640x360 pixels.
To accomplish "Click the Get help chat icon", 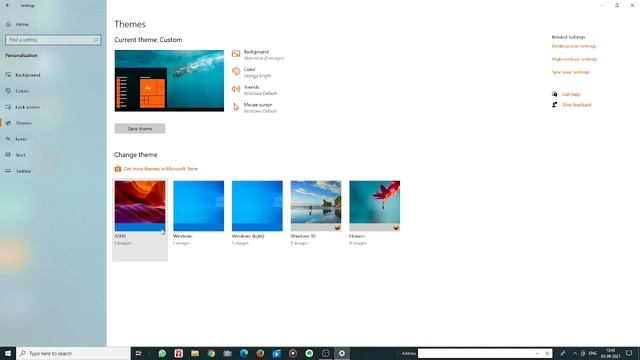I will (555, 94).
